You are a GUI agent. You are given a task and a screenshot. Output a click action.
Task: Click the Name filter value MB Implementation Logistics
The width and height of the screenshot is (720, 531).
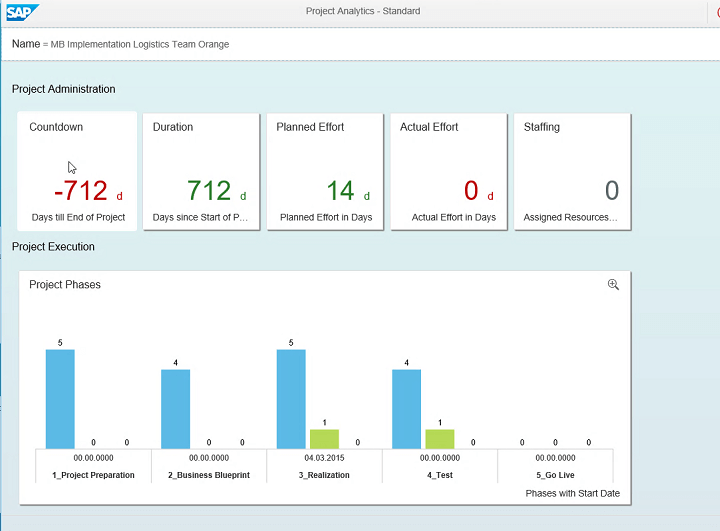pyautogui.click(x=140, y=45)
